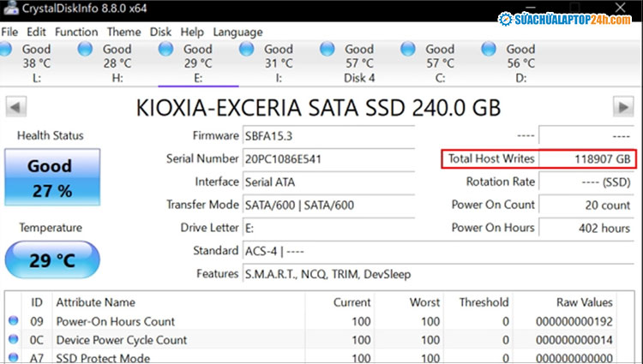Image resolution: width=643 pixels, height=364 pixels.
Task: Select Disk 4 status orb
Action: click(x=328, y=49)
